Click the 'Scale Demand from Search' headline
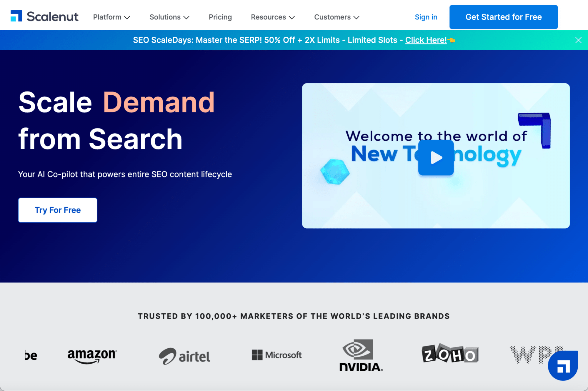The height and width of the screenshot is (391, 588). (x=116, y=120)
